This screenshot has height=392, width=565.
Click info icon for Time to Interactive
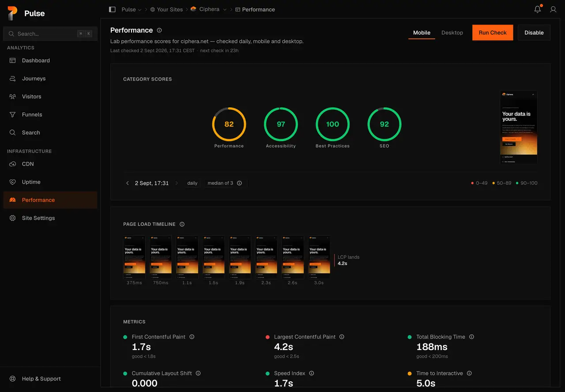tap(469, 373)
